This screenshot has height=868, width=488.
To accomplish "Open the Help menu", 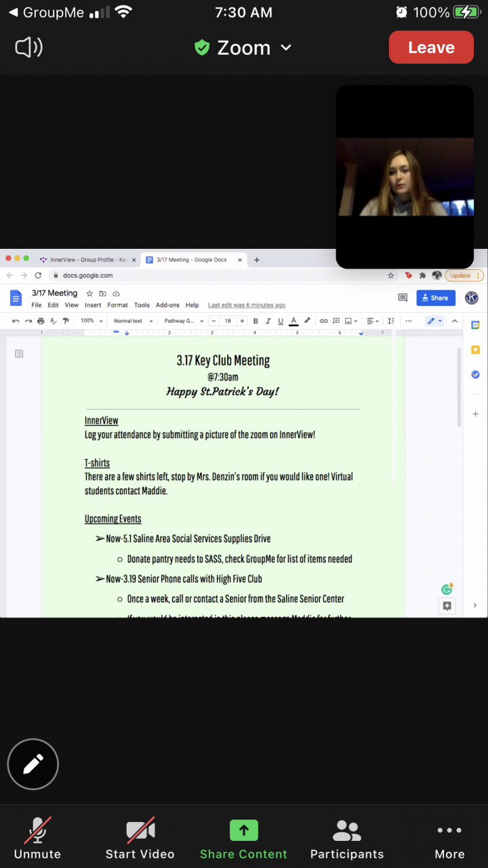I will [x=192, y=305].
